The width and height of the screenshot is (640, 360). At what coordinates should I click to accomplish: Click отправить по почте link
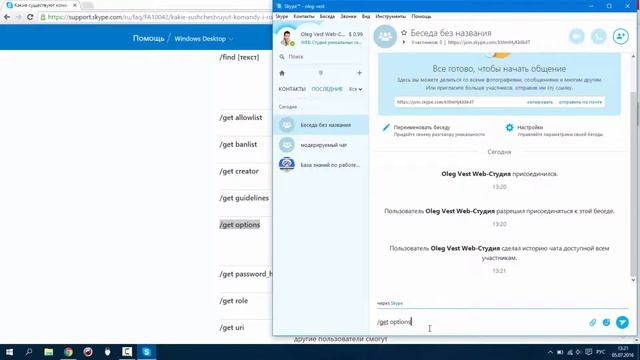(x=580, y=102)
